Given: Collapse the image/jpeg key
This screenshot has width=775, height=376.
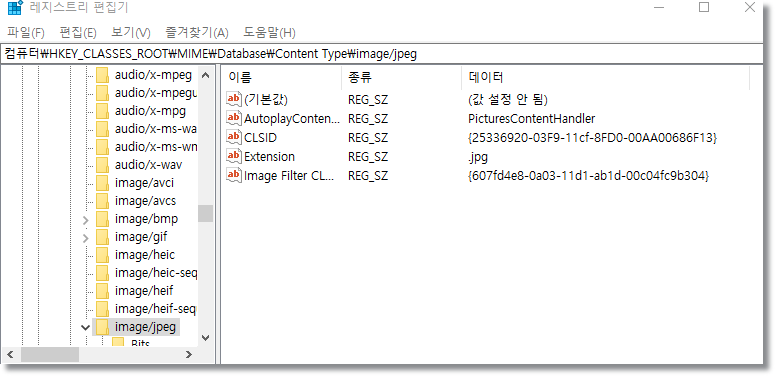Looking at the screenshot, I should pyautogui.click(x=86, y=327).
